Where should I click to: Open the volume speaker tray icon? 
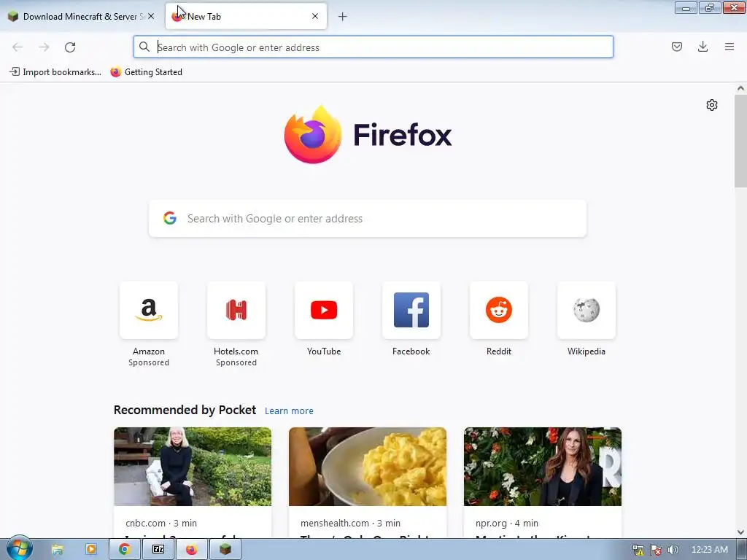pyautogui.click(x=673, y=550)
